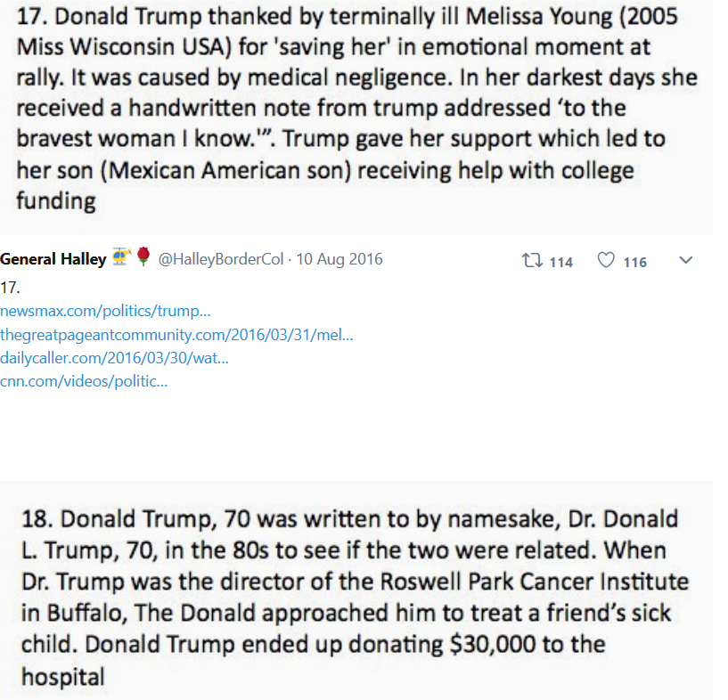
Task: Open the cnn.com videos link
Action: click(84, 381)
